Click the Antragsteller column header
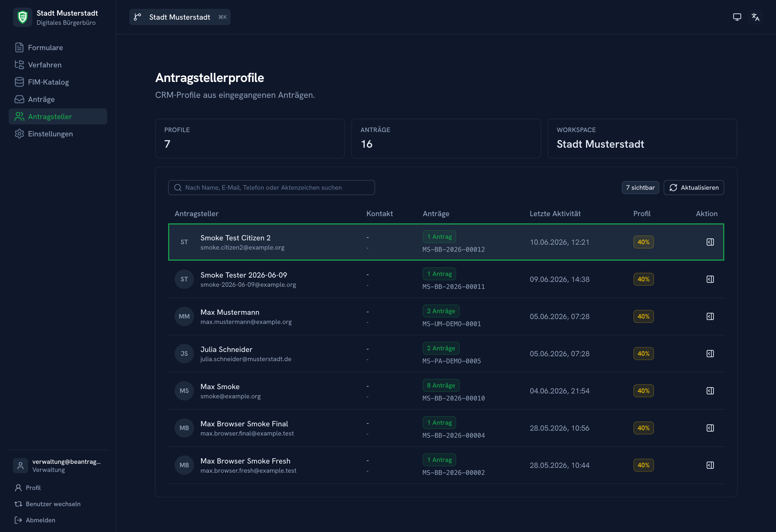This screenshot has height=532, width=776. [196, 214]
